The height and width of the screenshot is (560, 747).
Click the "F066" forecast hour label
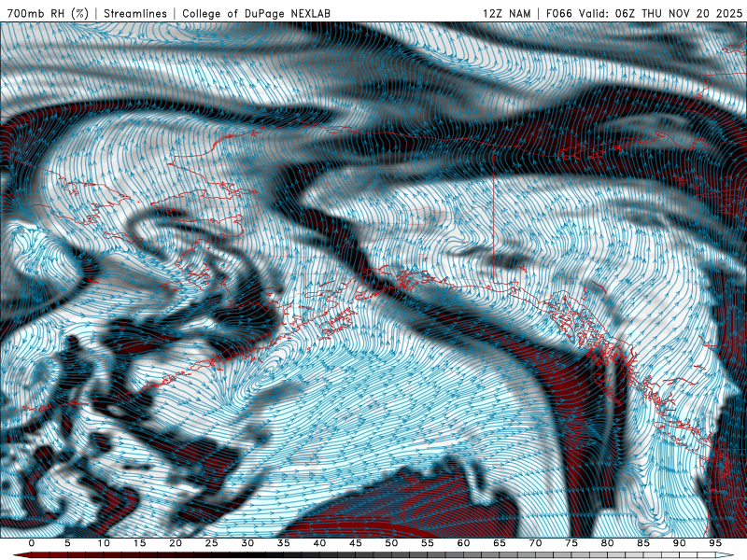559,13
